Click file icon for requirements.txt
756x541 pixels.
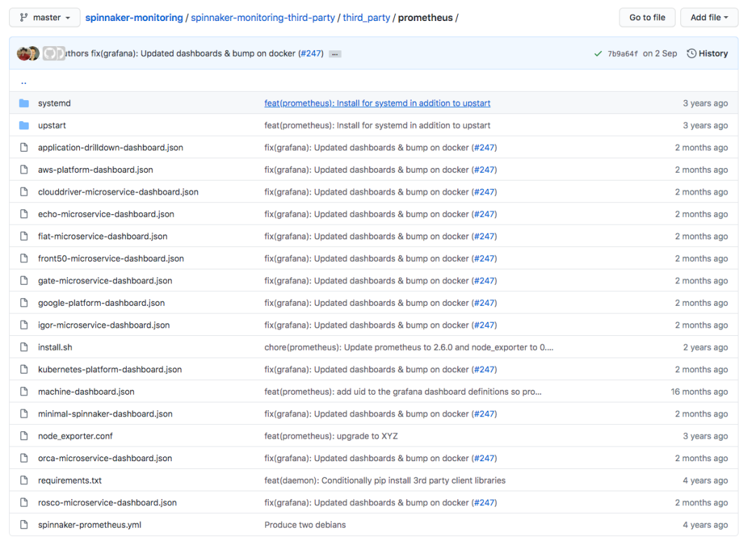click(x=24, y=480)
